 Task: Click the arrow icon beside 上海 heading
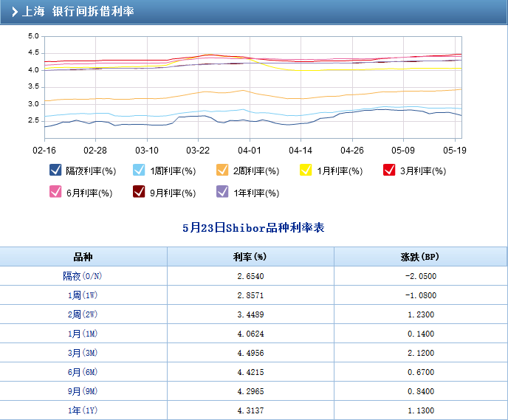(15, 12)
